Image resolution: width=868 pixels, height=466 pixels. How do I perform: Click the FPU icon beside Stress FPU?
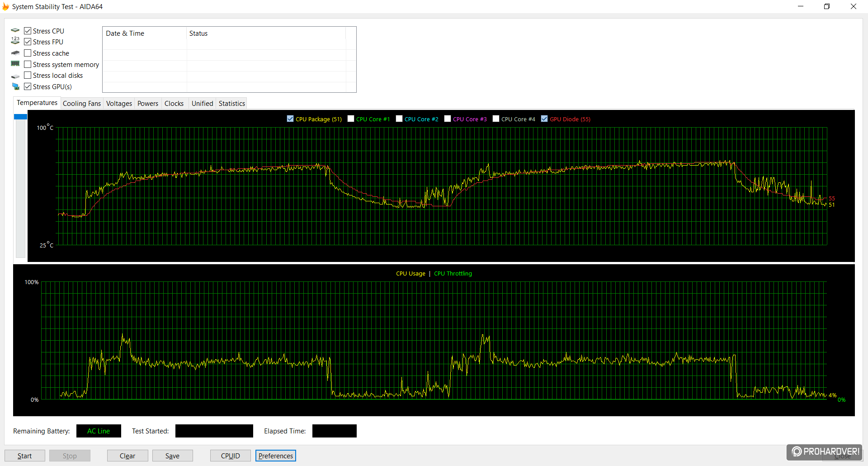pos(15,42)
